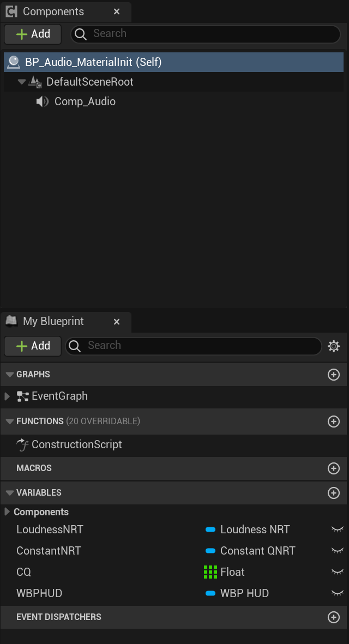Viewport: 349px width, 644px height.
Task: Click the Comp_Audio speaker icon
Action: click(x=41, y=101)
